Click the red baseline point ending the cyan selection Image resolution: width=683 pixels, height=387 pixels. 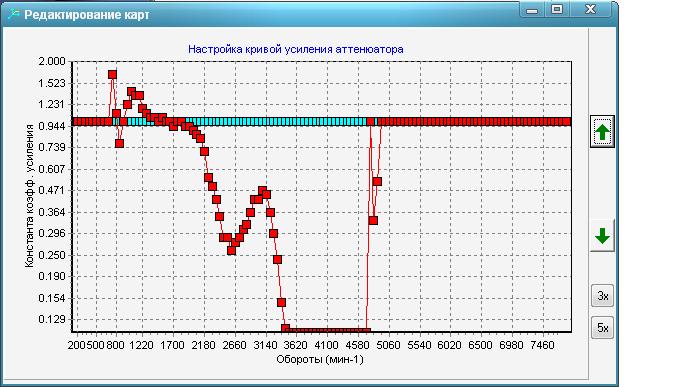[371, 122]
